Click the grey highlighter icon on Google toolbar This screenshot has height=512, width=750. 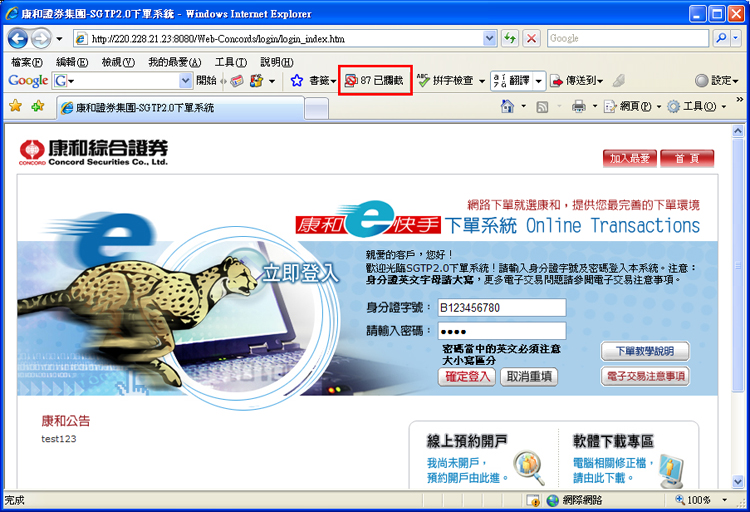(618, 80)
